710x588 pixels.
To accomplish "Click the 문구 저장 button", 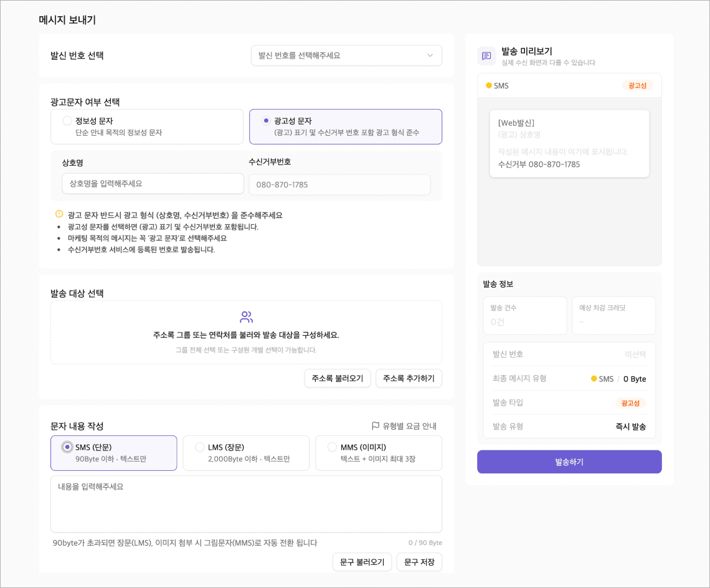I will 419,562.
